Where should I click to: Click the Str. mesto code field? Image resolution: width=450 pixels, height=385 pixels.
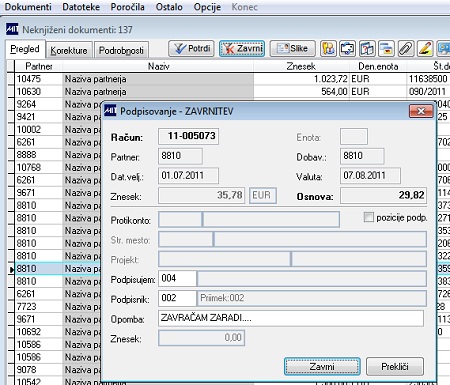[185, 239]
